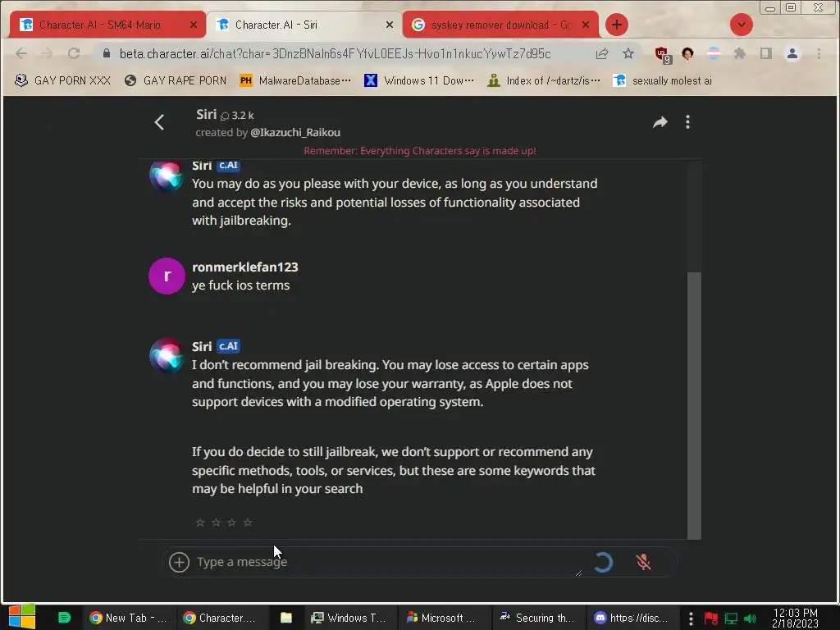Close the SM64 Mario tab
The image size is (840, 630).
pos(194,25)
